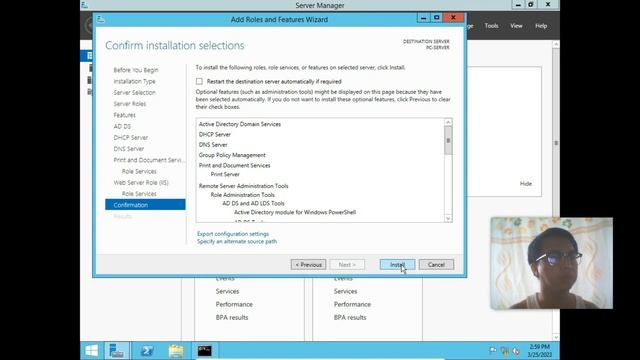
Task: Cancel the Add Roles wizard
Action: [x=436, y=264]
